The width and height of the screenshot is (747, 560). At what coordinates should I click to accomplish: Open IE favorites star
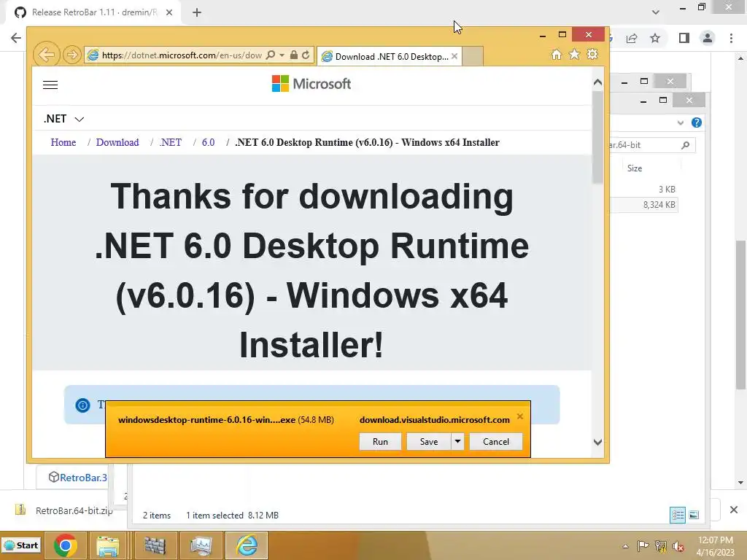(x=575, y=54)
